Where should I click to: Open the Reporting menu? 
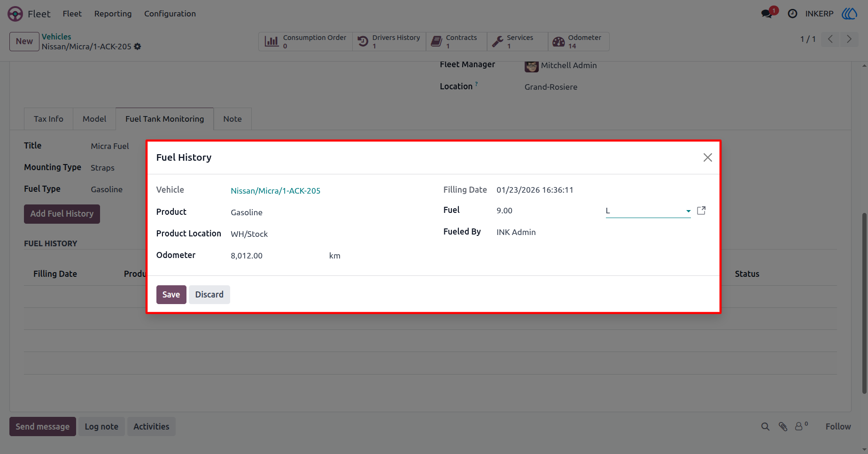[113, 14]
